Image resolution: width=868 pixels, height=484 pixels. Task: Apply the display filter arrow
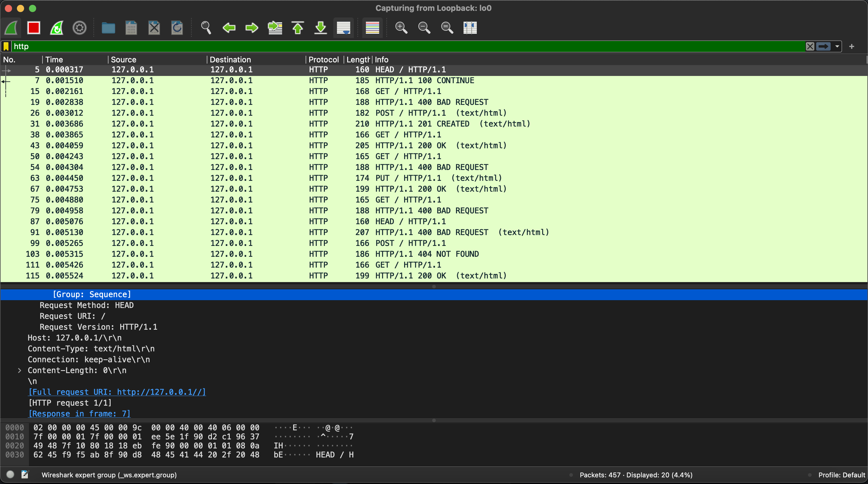[823, 46]
